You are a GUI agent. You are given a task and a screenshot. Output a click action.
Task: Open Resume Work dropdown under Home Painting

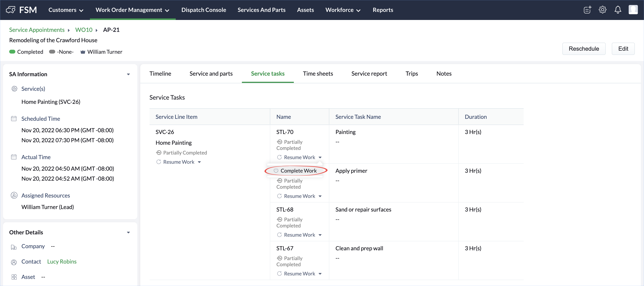(x=199, y=162)
